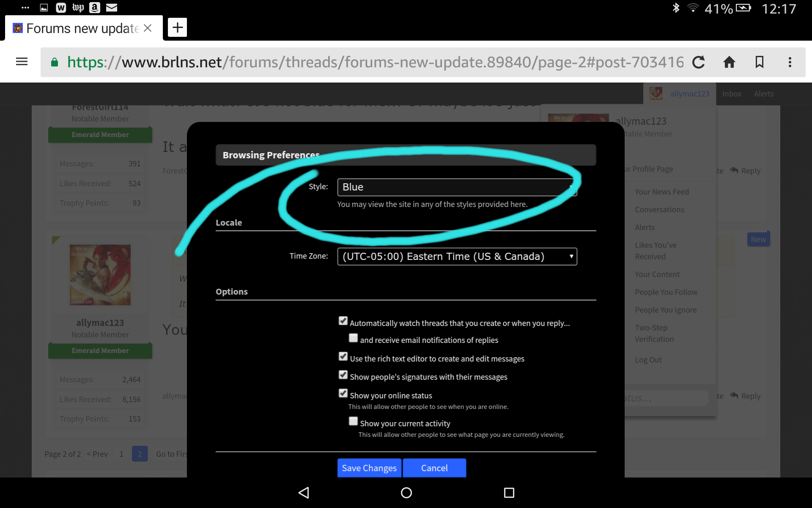This screenshot has width=812, height=508.
Task: Click the browser URL address bar
Action: (x=375, y=62)
